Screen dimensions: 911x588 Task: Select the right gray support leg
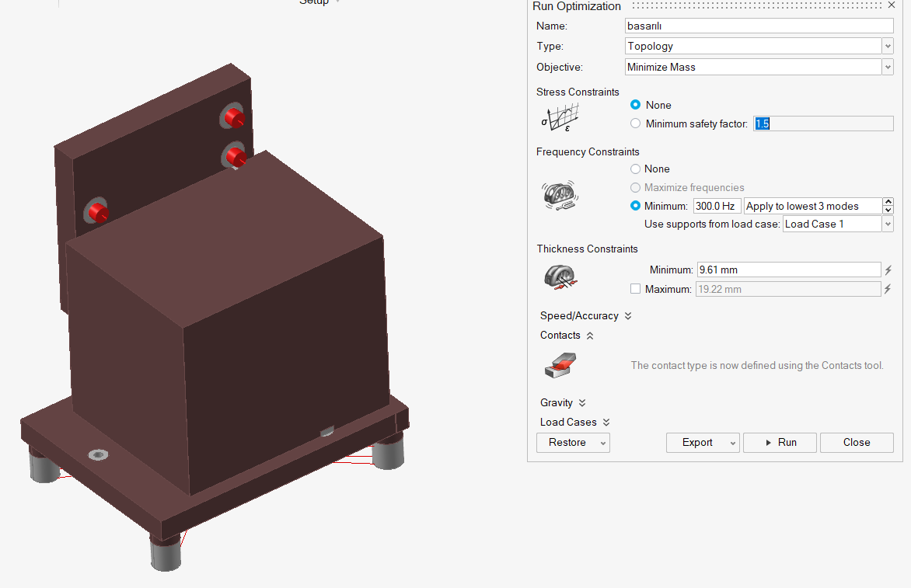(388, 453)
